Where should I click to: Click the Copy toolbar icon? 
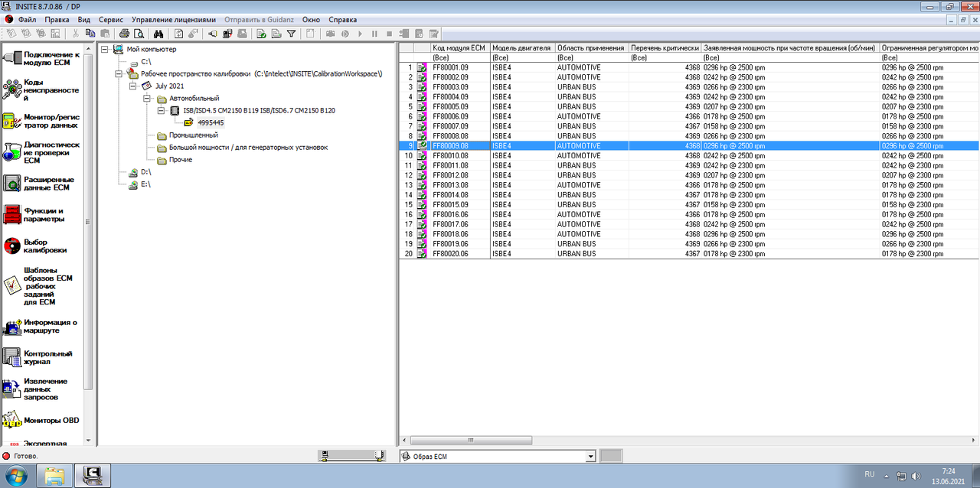click(90, 34)
